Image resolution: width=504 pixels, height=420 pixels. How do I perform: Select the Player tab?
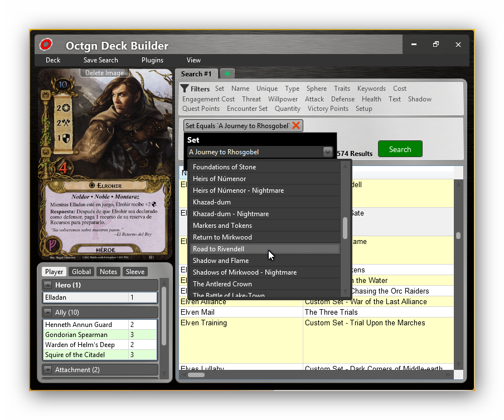54,272
